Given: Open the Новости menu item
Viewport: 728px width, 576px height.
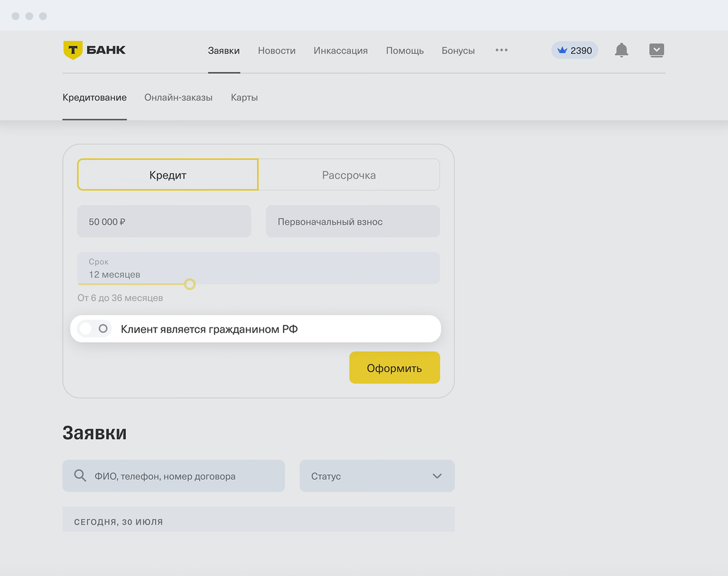Looking at the screenshot, I should (x=276, y=50).
